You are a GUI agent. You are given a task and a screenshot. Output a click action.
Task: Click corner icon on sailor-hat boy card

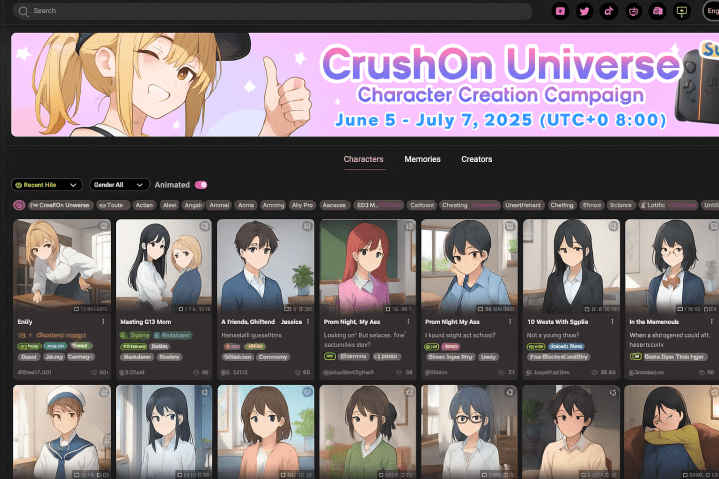(104, 392)
